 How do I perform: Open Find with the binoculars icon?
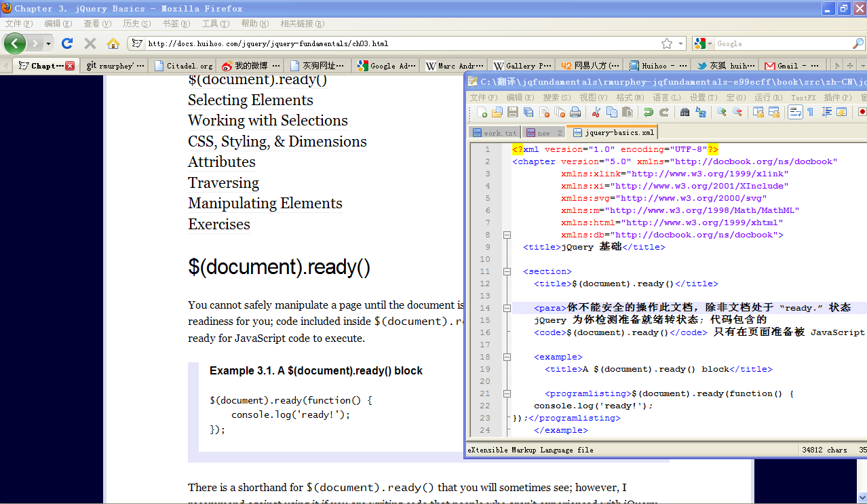coord(685,113)
